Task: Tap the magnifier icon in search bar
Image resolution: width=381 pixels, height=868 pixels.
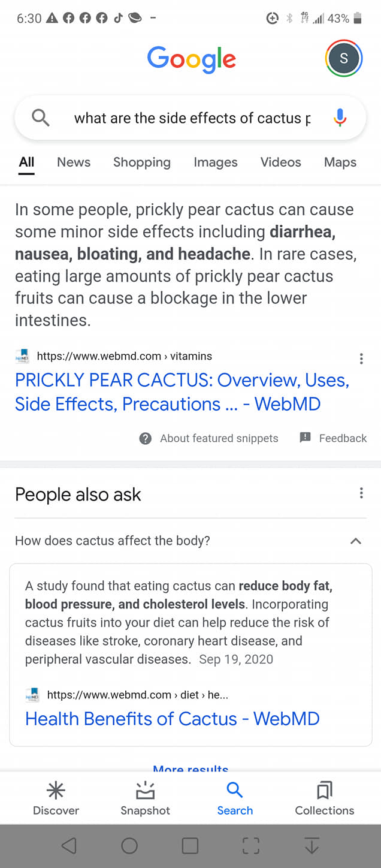Action: (x=40, y=117)
